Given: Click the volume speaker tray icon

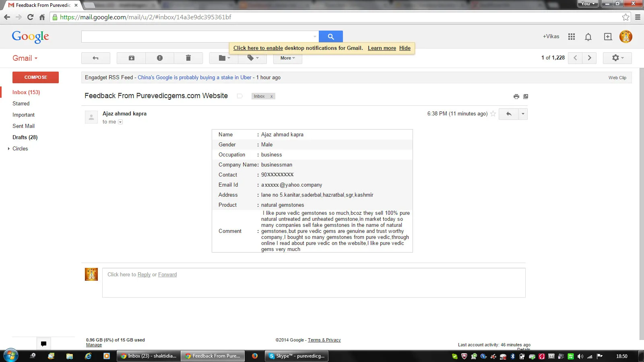Looking at the screenshot, I should tap(580, 356).
